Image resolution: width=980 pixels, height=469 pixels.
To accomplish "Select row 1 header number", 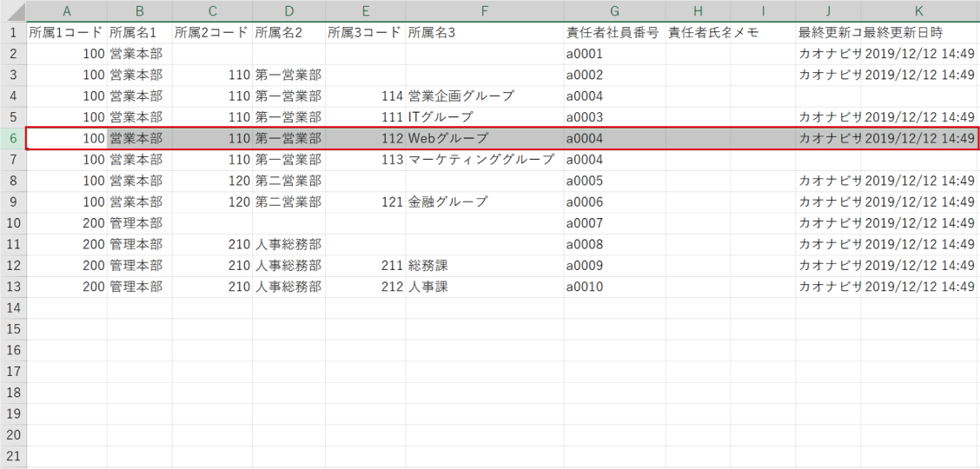I will [13, 32].
